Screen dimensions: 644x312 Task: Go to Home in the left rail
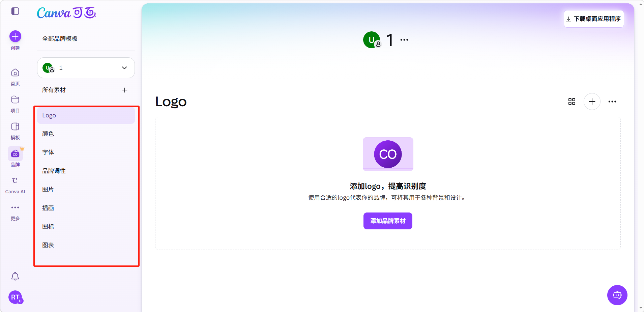(15, 73)
